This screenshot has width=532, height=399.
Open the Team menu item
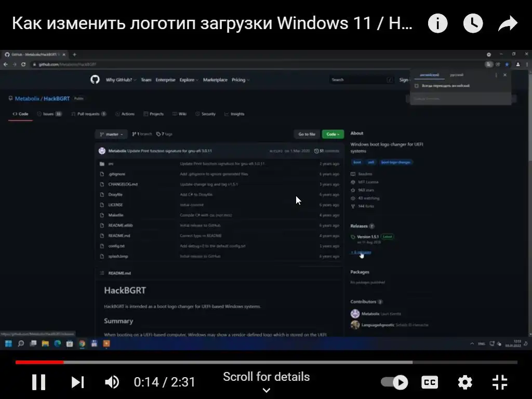[146, 80]
